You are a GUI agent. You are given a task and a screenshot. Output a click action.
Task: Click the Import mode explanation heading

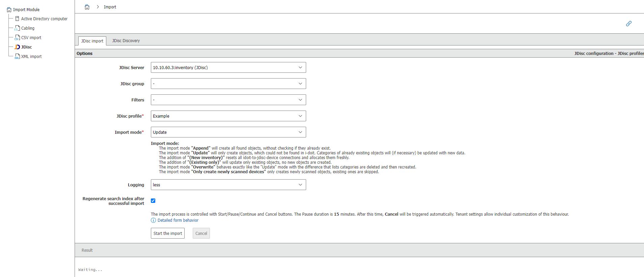165,143
